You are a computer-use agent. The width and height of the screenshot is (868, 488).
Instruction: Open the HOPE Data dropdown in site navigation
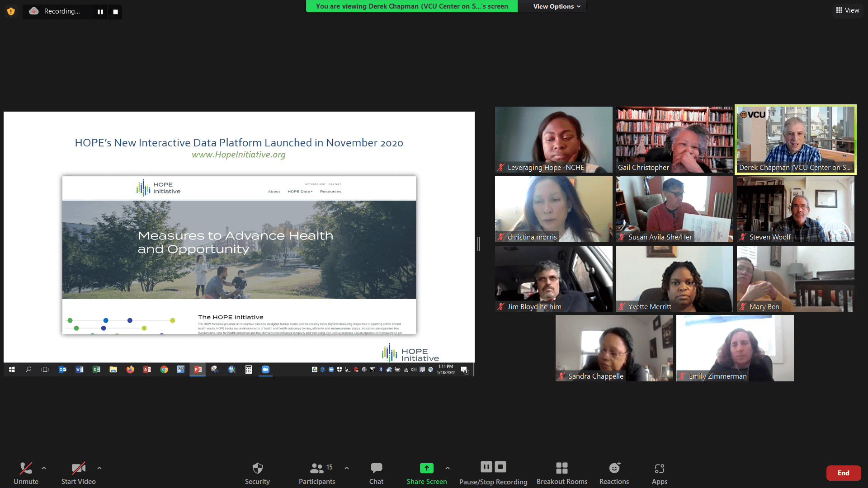(300, 192)
